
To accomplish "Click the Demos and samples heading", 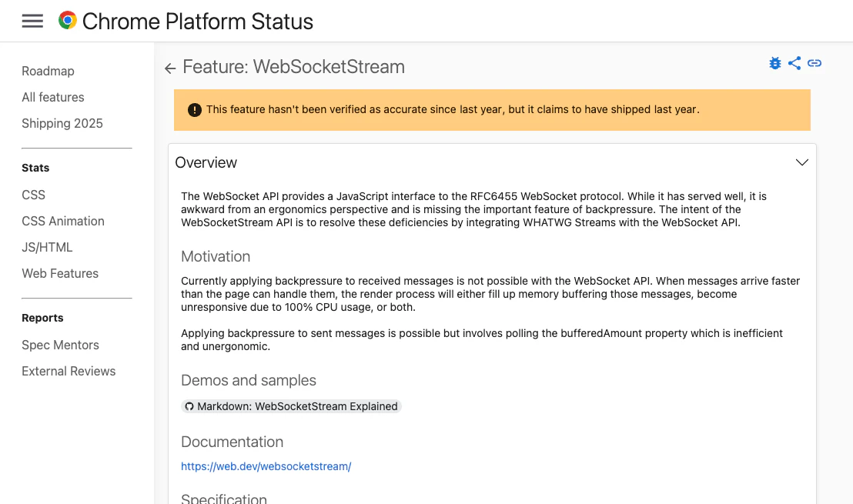I will [x=249, y=381].
